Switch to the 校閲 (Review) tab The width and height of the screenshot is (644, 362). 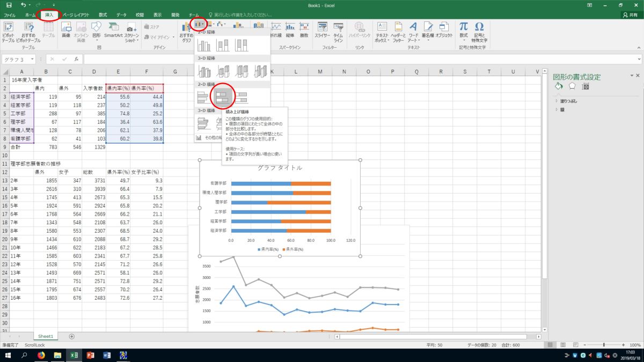click(x=140, y=15)
